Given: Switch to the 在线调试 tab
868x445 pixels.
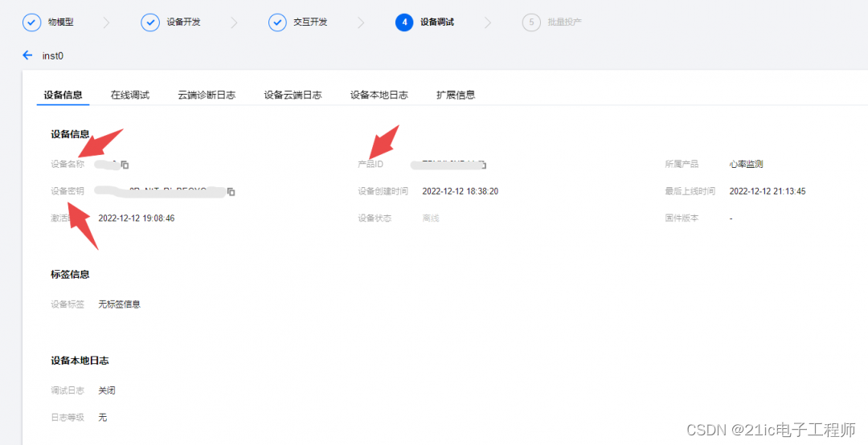Looking at the screenshot, I should (130, 95).
